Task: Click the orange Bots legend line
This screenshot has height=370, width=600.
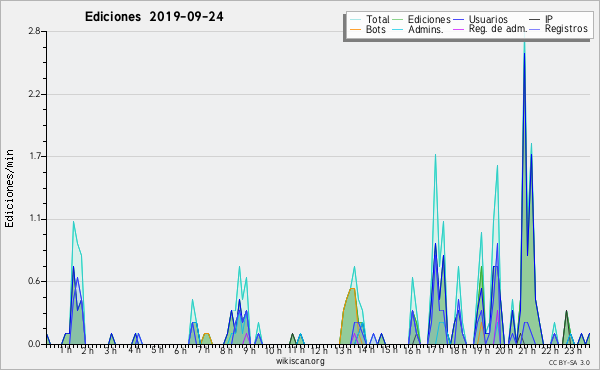Action: 355,29
